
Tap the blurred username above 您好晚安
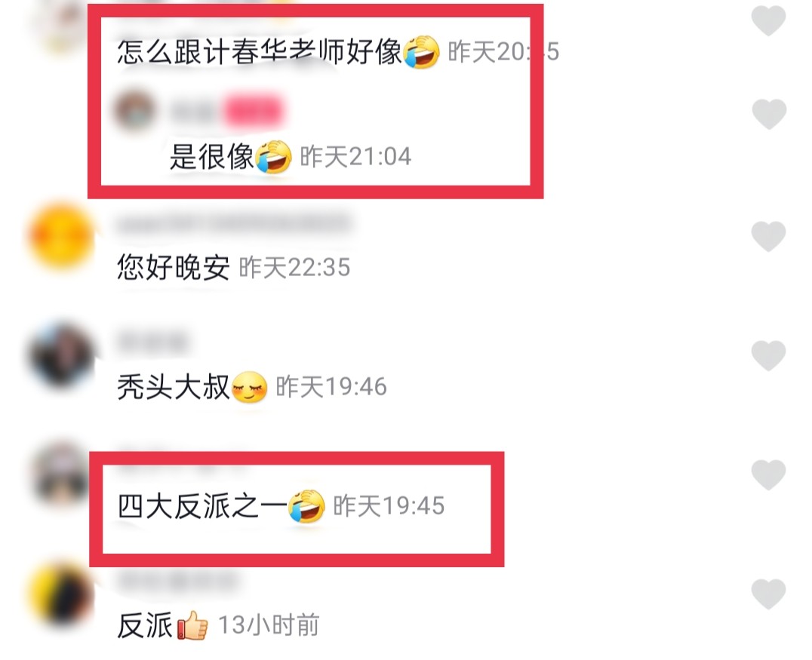234,223
